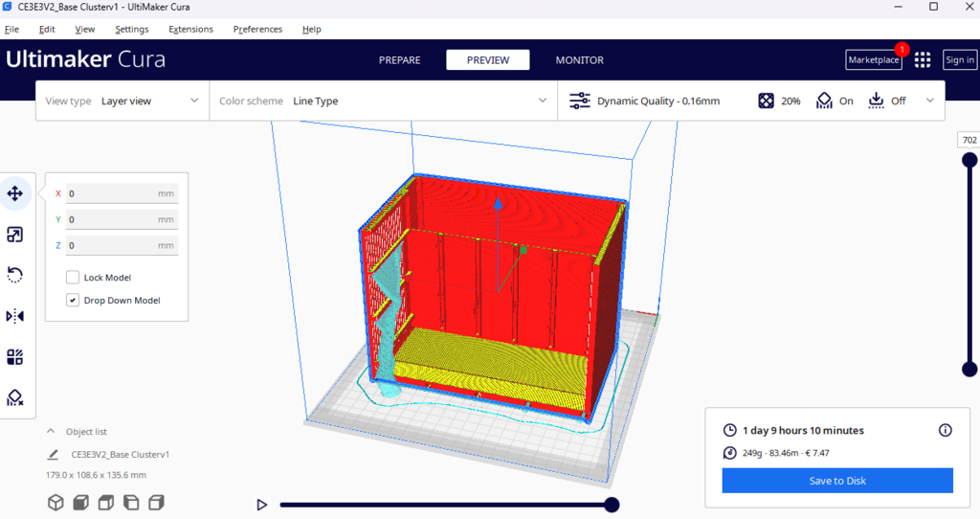Click the infill 20% icon
This screenshot has height=519, width=980.
click(x=766, y=101)
